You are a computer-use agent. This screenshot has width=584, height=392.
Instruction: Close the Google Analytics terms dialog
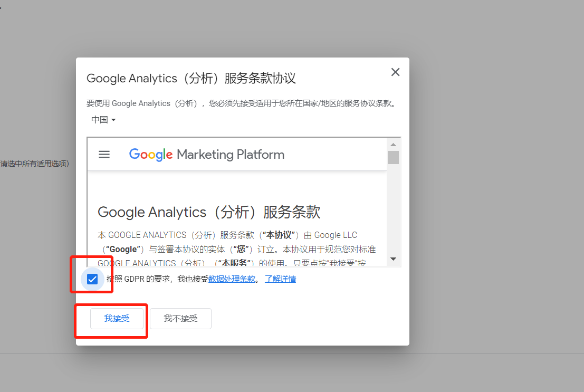(395, 72)
